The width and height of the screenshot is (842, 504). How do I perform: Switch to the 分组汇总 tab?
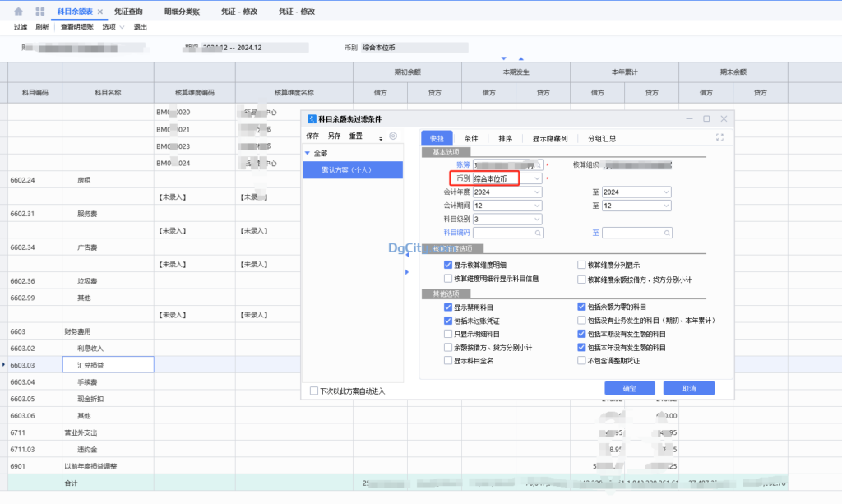click(602, 138)
